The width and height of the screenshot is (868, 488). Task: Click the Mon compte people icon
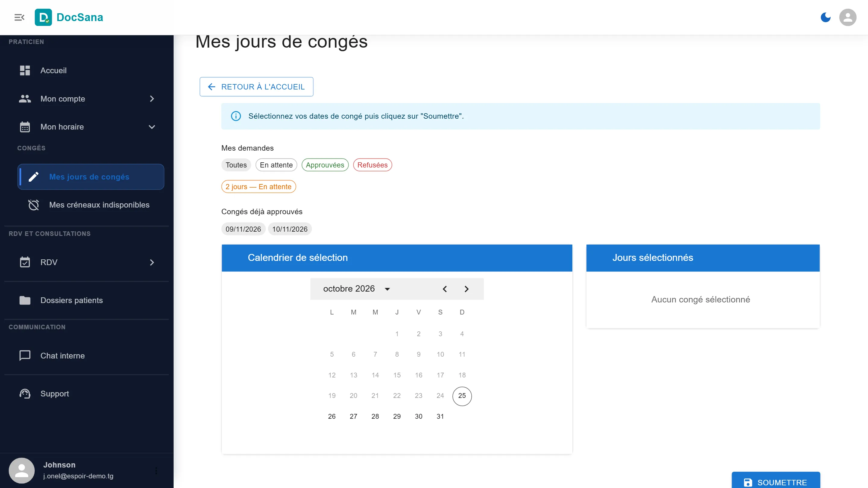pos(25,99)
